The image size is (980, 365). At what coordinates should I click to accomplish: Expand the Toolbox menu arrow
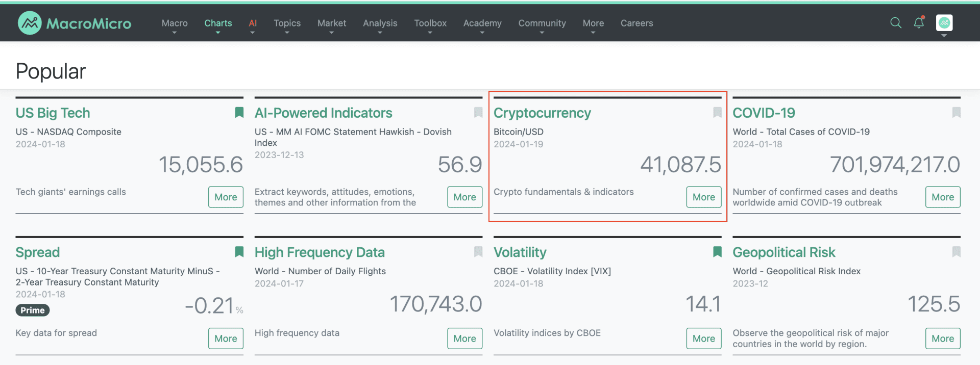click(x=430, y=33)
